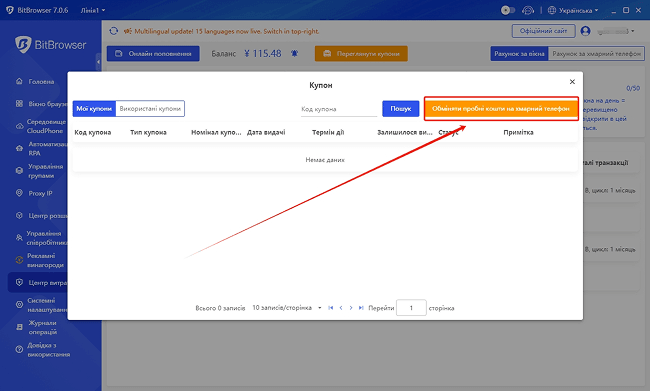The height and width of the screenshot is (391, 650).
Task: Toggle the dark mode switch in title bar
Action: (508, 10)
